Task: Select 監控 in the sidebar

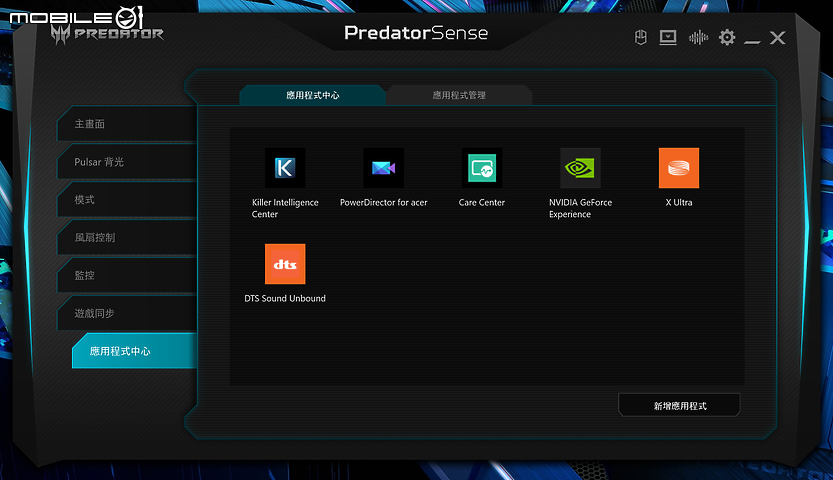Action: (x=127, y=275)
